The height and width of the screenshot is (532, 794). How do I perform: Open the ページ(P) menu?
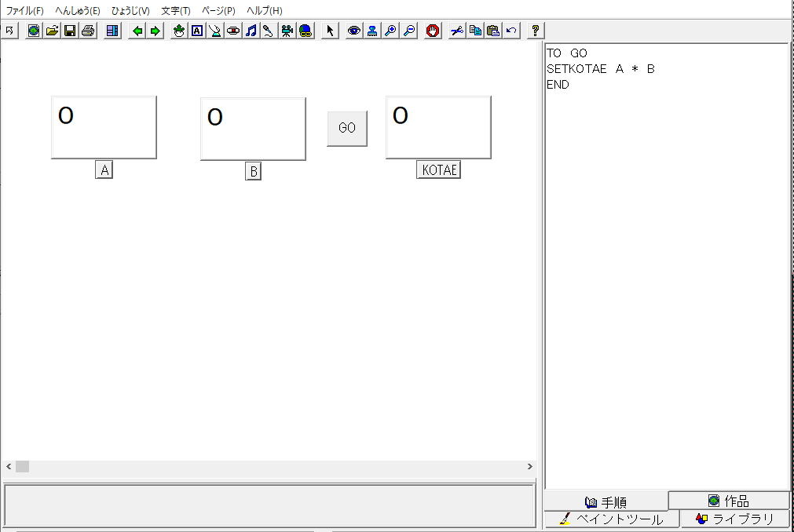(x=218, y=11)
